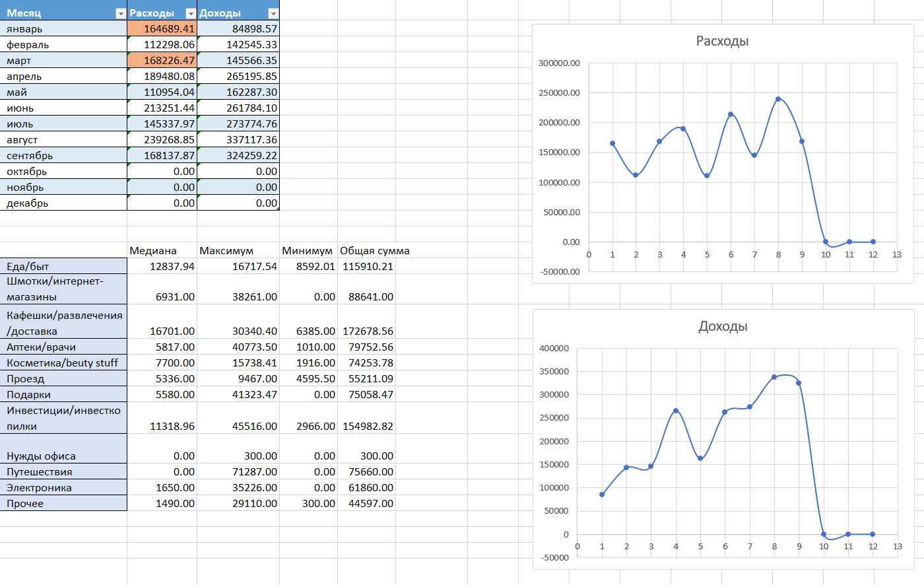Select the Кафешки/развлечения/доставка category cell
The image size is (924, 585).
pyautogui.click(x=63, y=322)
